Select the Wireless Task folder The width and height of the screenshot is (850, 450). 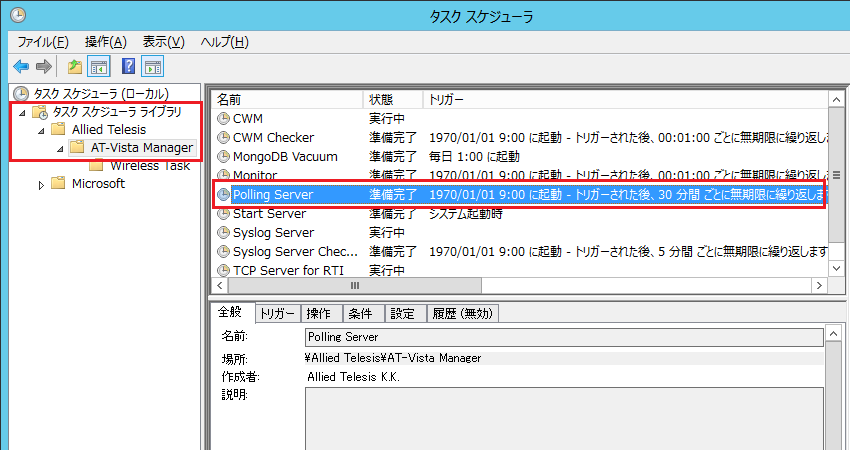coord(150,165)
